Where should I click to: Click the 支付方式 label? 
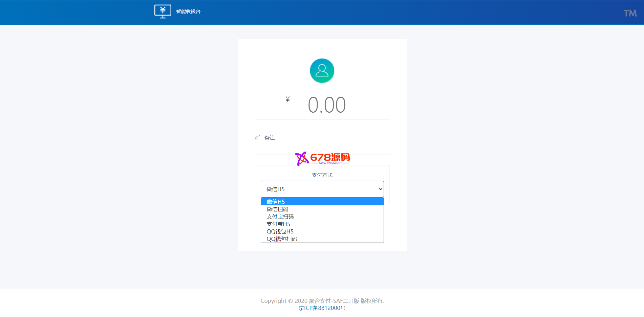(322, 175)
